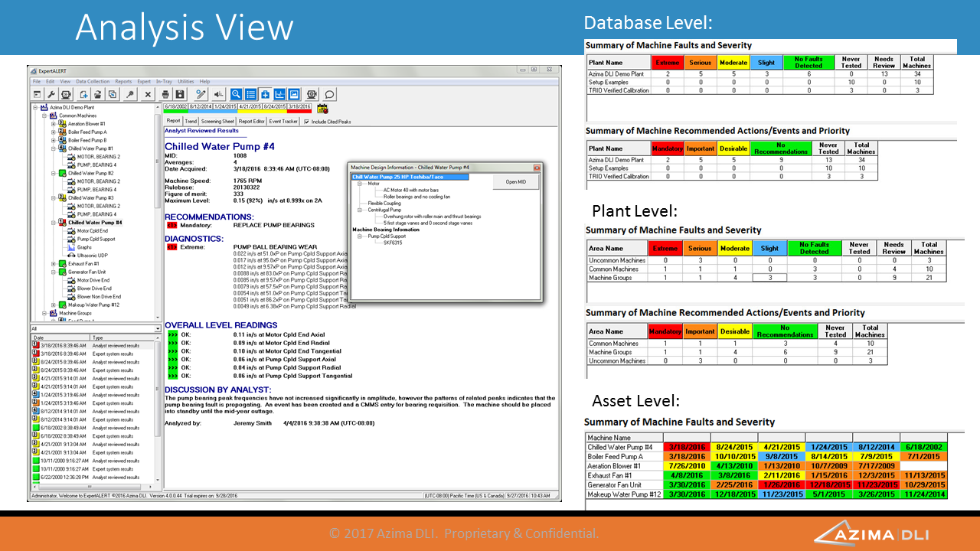Click the Azima DLI Demo Plant factory icon
The height and width of the screenshot is (551, 980).
tap(44, 107)
